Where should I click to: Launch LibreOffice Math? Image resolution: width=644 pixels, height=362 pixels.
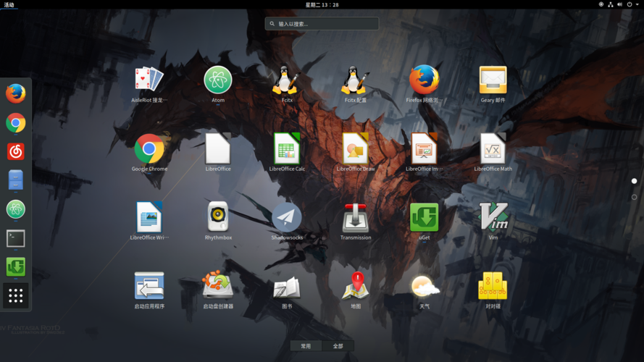[493, 153]
